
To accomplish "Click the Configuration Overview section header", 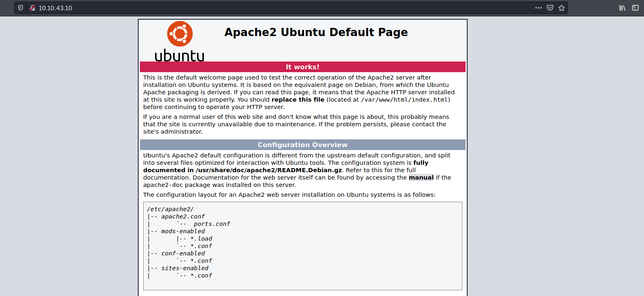I will click(303, 145).
